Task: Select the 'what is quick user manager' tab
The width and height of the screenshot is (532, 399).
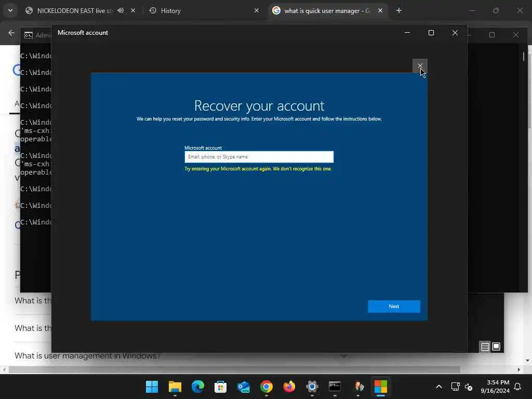Action: tap(327, 11)
